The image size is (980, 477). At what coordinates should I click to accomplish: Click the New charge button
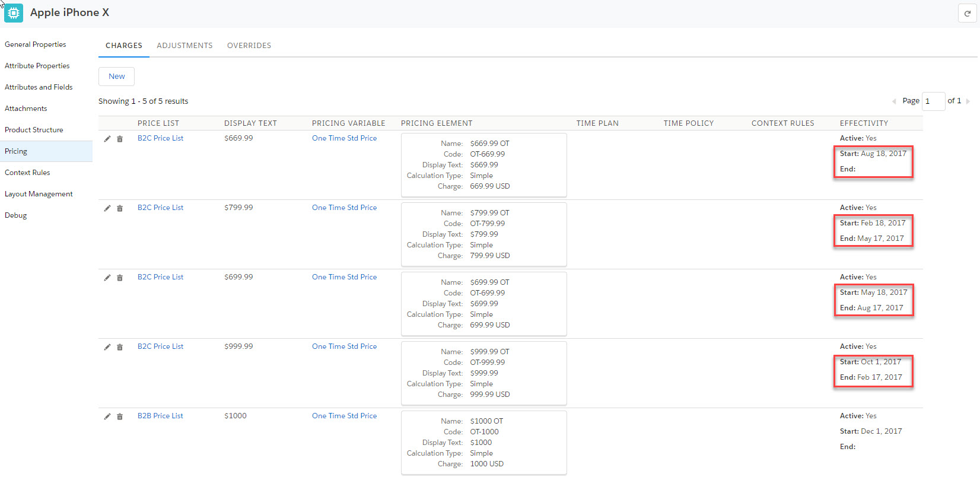coord(116,77)
